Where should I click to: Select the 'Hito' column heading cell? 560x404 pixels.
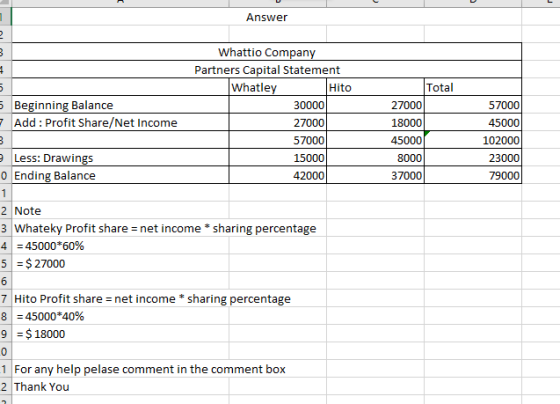375,87
